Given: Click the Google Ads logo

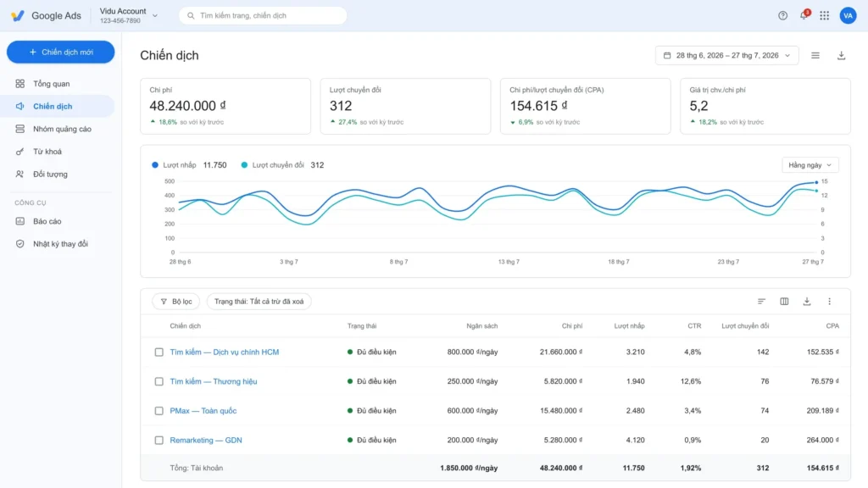Looking at the screenshot, I should (18, 15).
